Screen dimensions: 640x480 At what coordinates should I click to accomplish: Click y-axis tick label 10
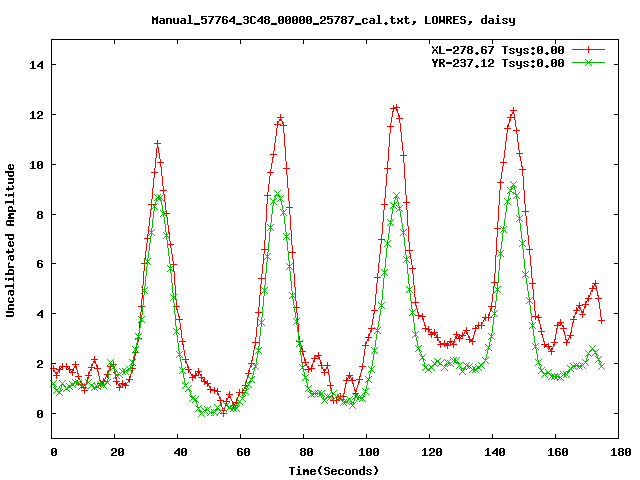(36, 165)
